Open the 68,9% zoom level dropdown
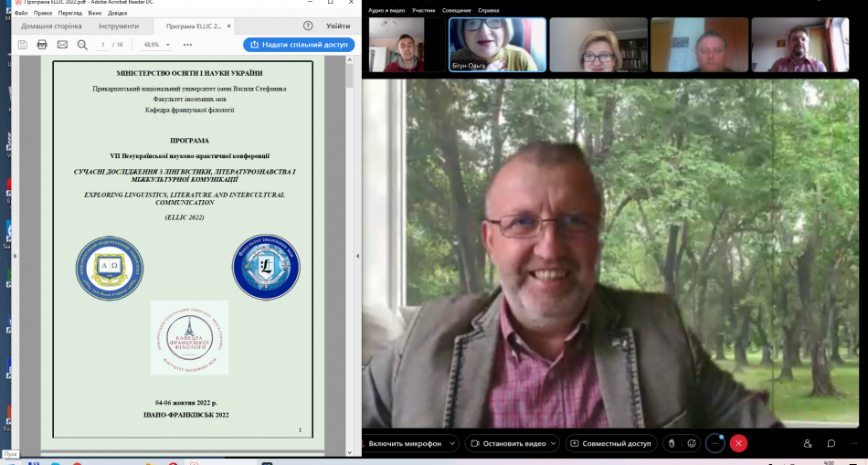868x465 pixels. [156, 44]
